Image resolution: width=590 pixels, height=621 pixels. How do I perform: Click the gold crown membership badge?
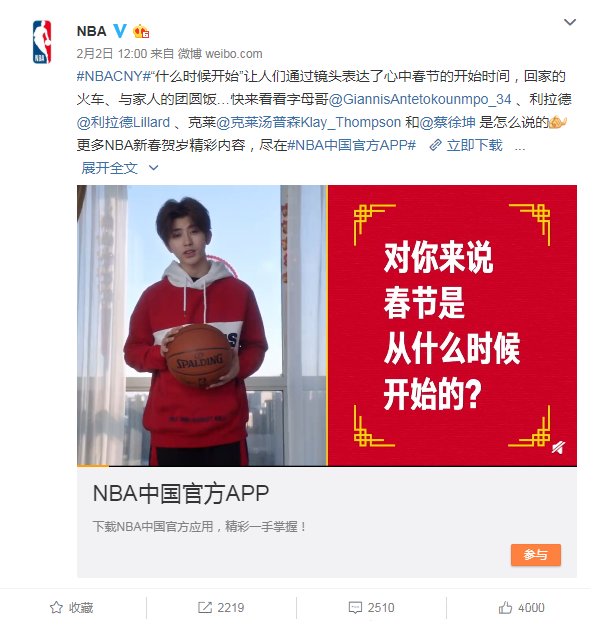click(x=141, y=31)
